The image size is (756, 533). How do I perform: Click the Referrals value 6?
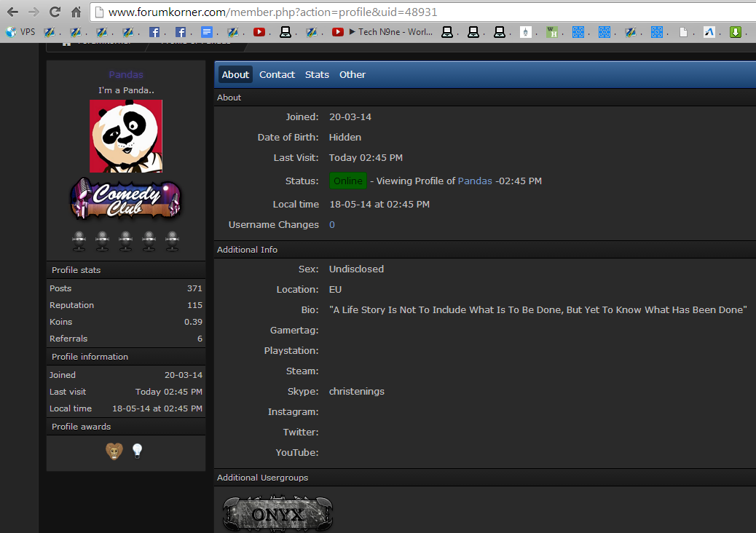(x=200, y=339)
